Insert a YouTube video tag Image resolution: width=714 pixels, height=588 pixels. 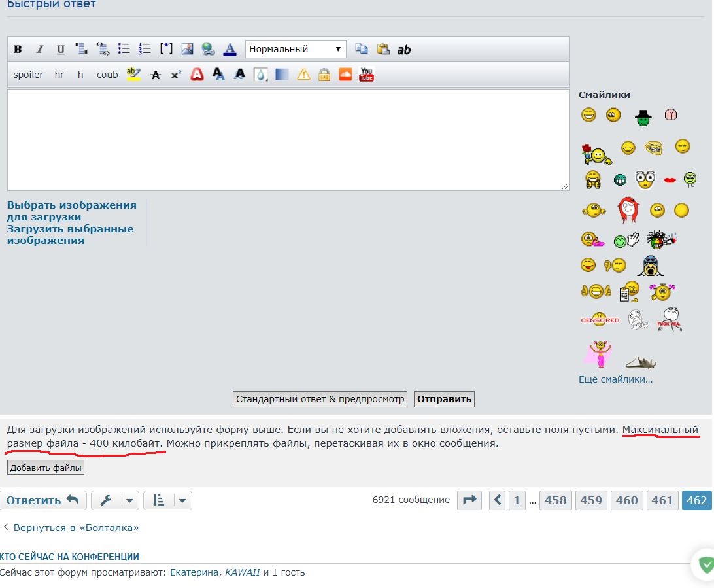[366, 75]
